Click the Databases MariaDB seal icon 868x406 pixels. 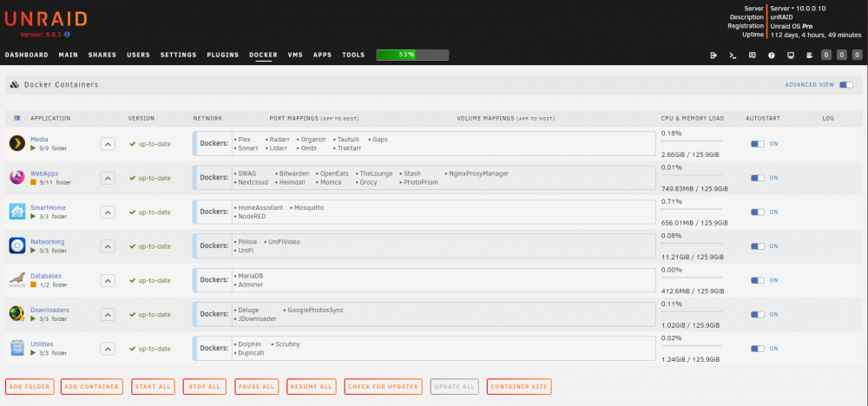coord(17,280)
